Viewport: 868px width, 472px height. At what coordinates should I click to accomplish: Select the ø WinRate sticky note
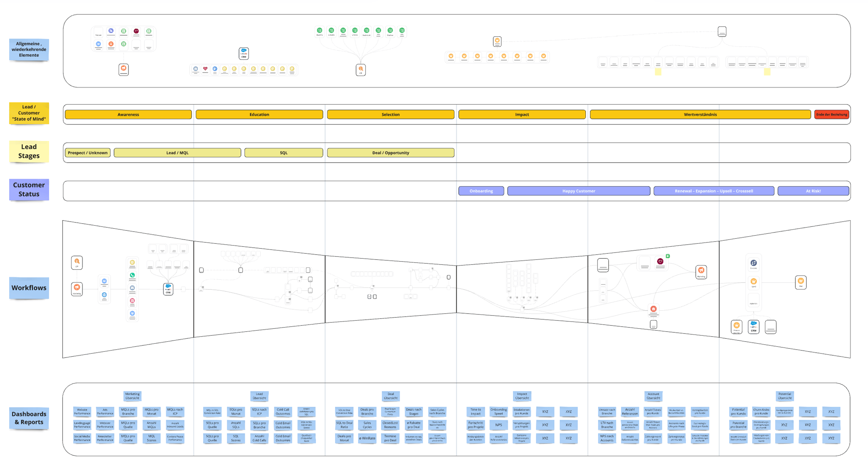(367, 438)
